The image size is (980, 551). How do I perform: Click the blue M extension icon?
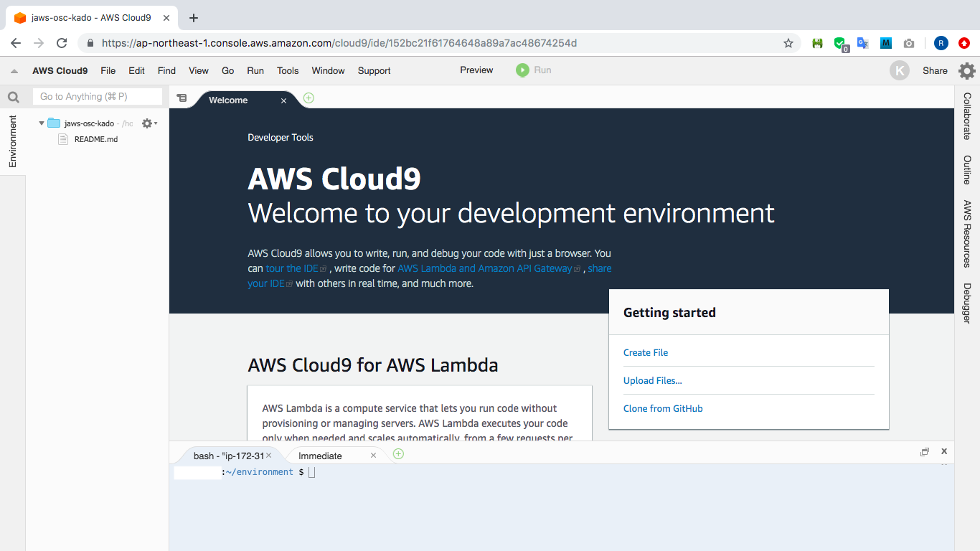coord(886,43)
